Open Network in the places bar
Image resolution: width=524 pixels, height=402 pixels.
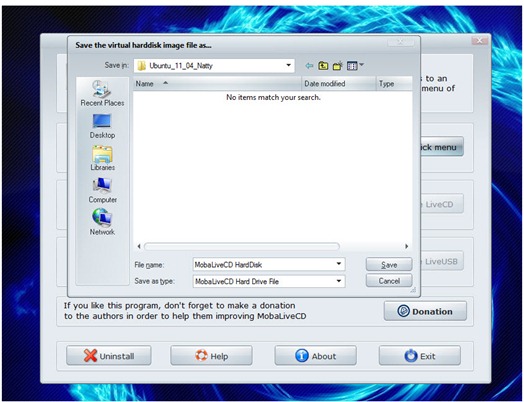click(x=102, y=222)
